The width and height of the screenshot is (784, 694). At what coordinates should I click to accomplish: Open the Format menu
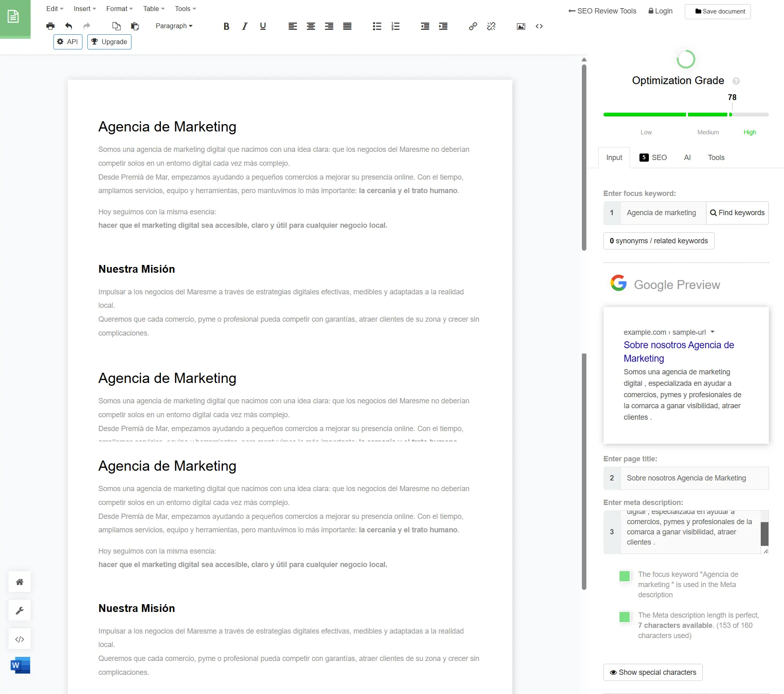point(119,9)
